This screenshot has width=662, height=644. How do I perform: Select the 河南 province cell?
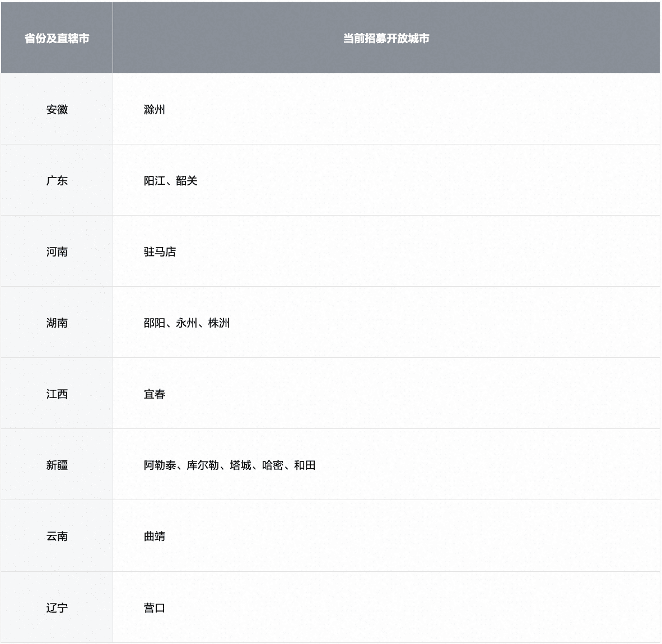(57, 252)
